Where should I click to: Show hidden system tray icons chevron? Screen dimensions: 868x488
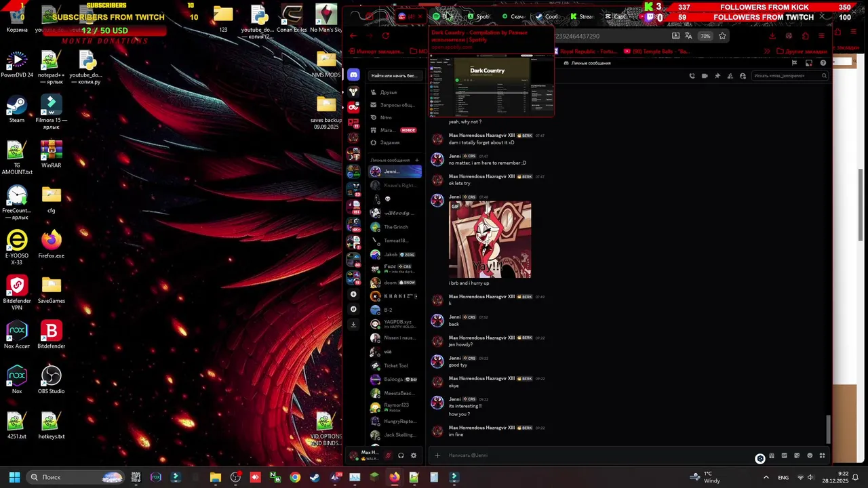coord(766,477)
